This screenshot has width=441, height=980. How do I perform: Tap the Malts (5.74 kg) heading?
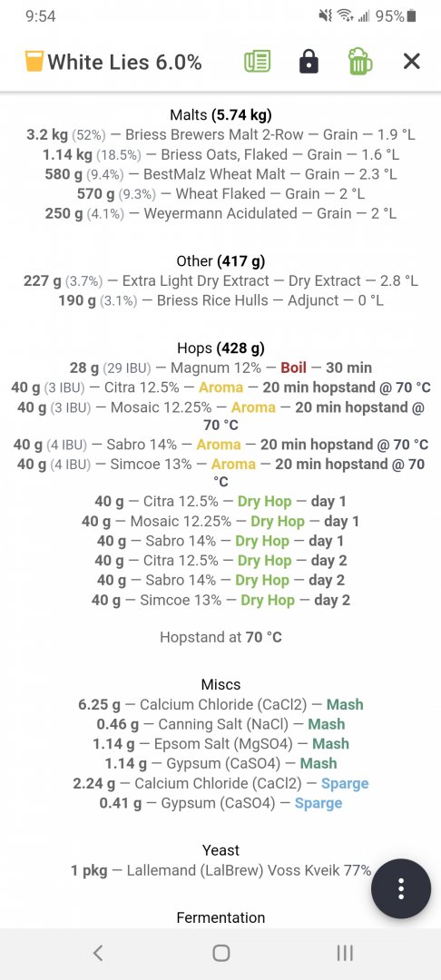220,114
